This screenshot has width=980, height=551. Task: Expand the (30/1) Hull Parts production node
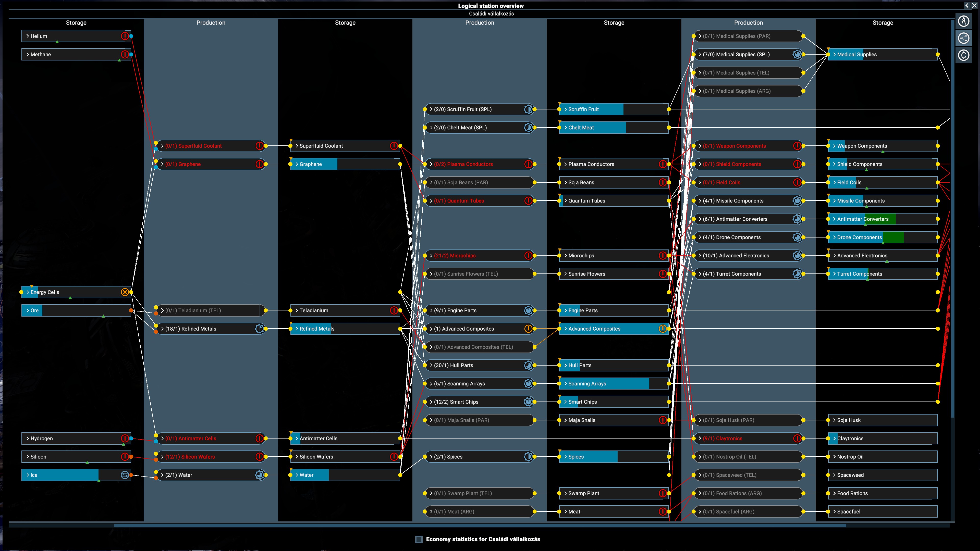pyautogui.click(x=431, y=366)
